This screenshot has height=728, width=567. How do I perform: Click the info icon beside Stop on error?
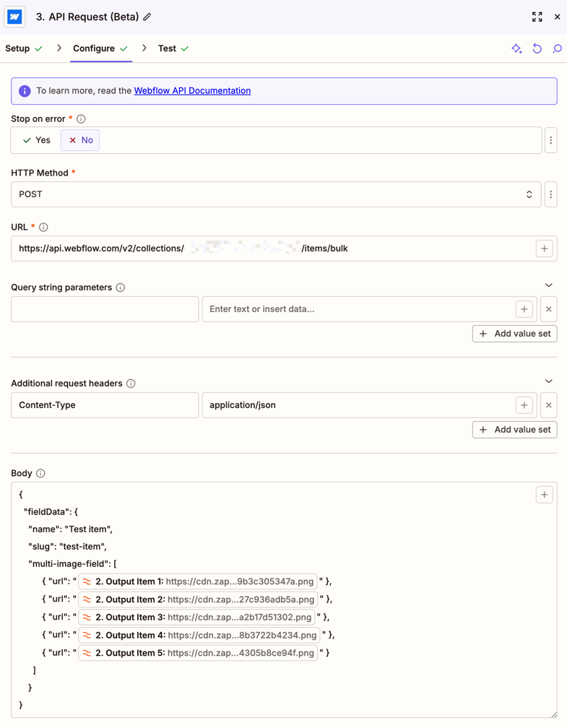click(81, 118)
